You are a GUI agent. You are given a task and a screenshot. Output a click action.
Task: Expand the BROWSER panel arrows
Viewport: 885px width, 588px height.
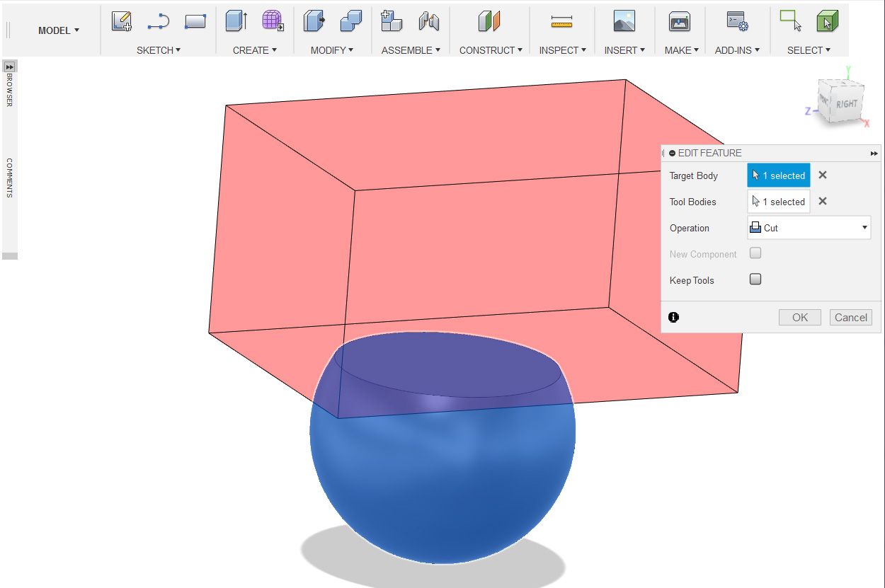click(x=10, y=67)
